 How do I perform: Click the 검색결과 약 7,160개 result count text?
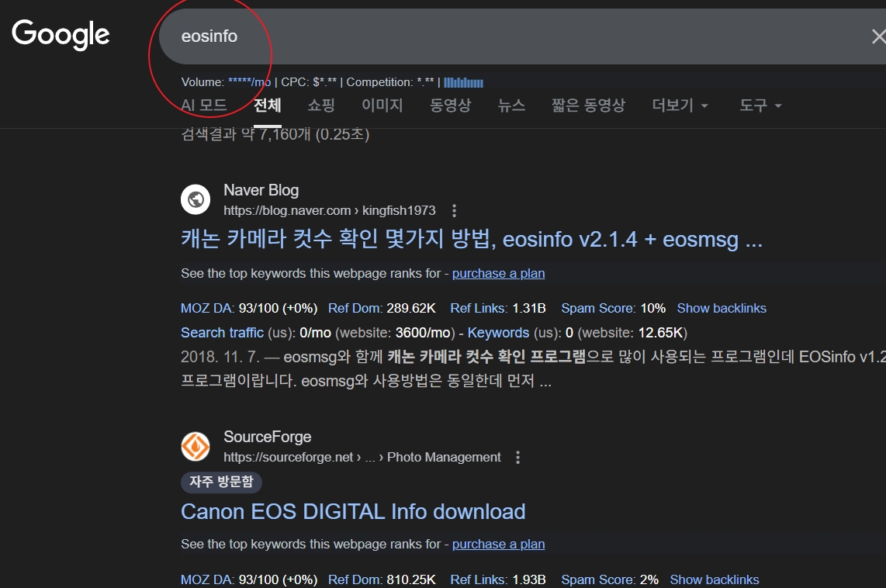click(275, 134)
